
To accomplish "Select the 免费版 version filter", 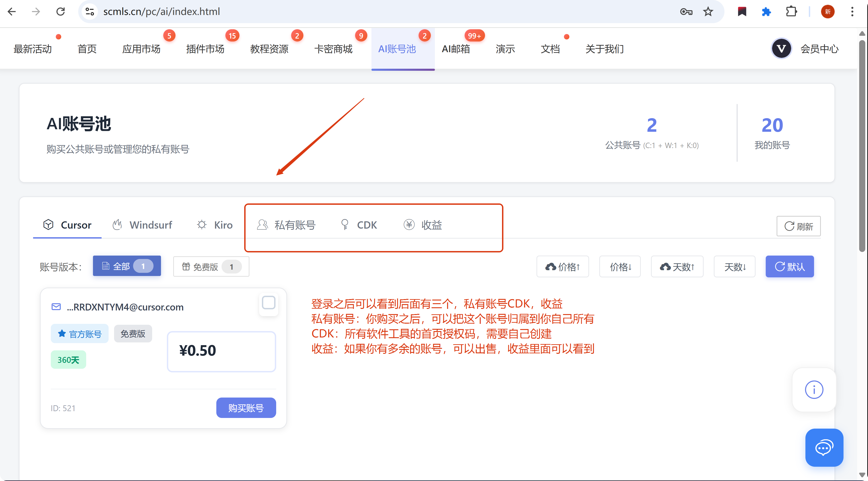I will pos(211,267).
